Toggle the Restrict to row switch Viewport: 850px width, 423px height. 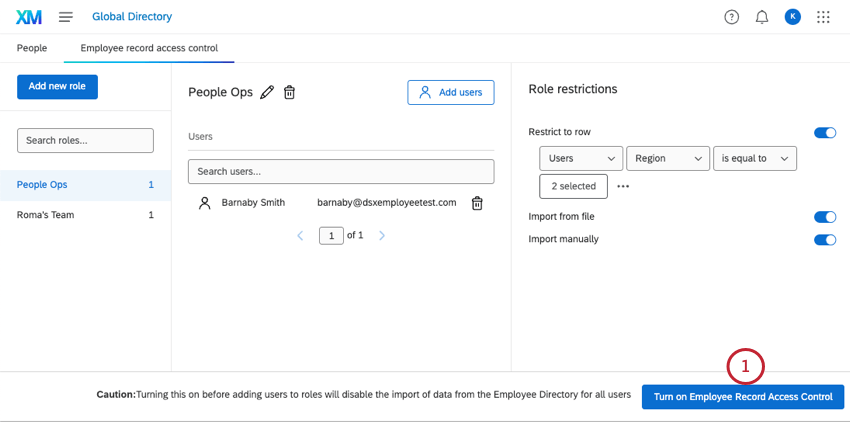825,132
